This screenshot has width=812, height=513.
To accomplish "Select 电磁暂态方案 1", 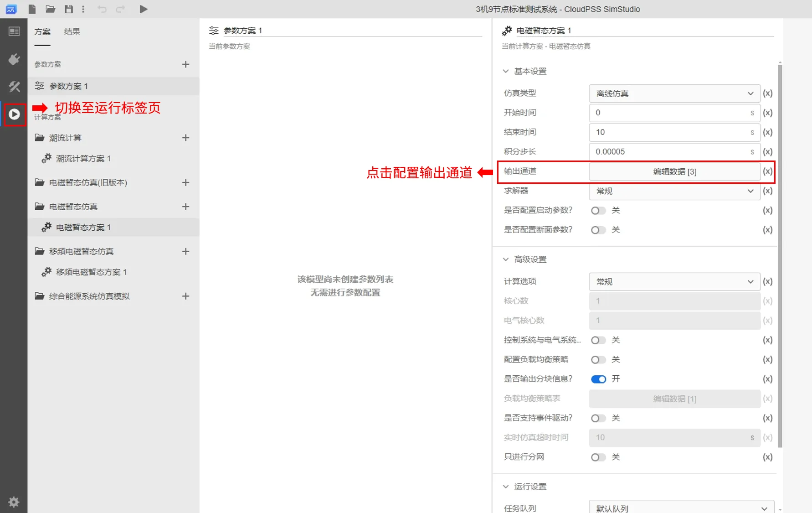I will [x=114, y=227].
